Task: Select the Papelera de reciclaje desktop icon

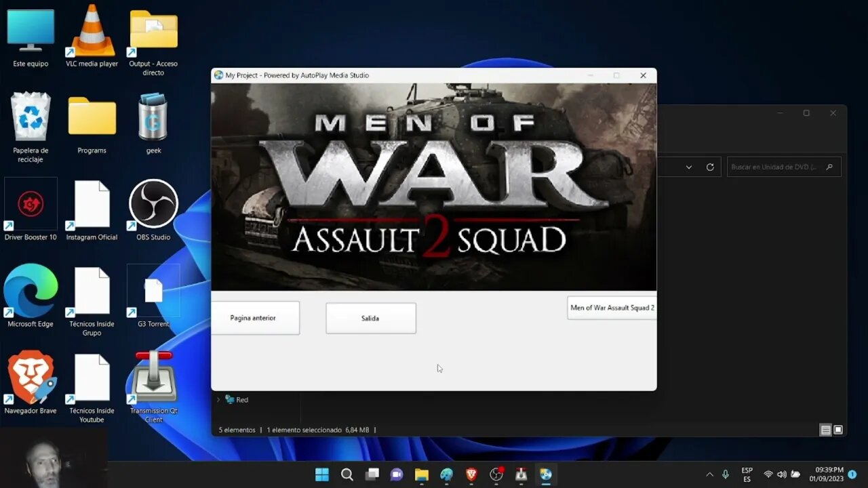Action: pyautogui.click(x=31, y=127)
